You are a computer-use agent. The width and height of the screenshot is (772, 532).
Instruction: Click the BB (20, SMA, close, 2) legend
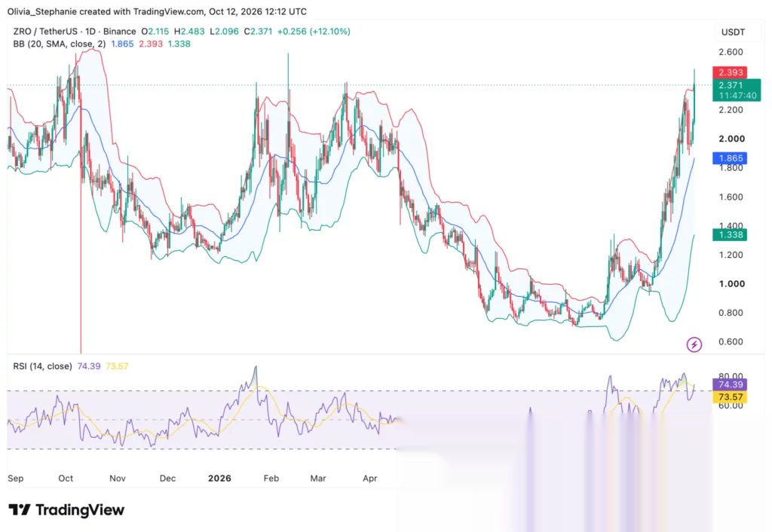[59, 44]
